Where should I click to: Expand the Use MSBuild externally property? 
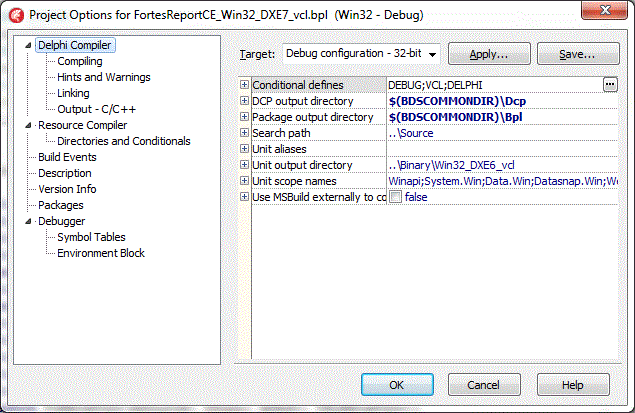pyautogui.click(x=244, y=197)
